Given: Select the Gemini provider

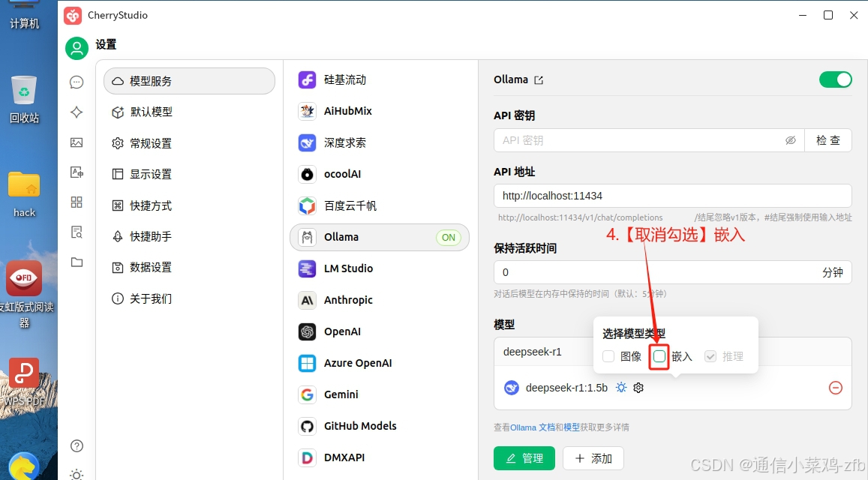Looking at the screenshot, I should click(380, 394).
